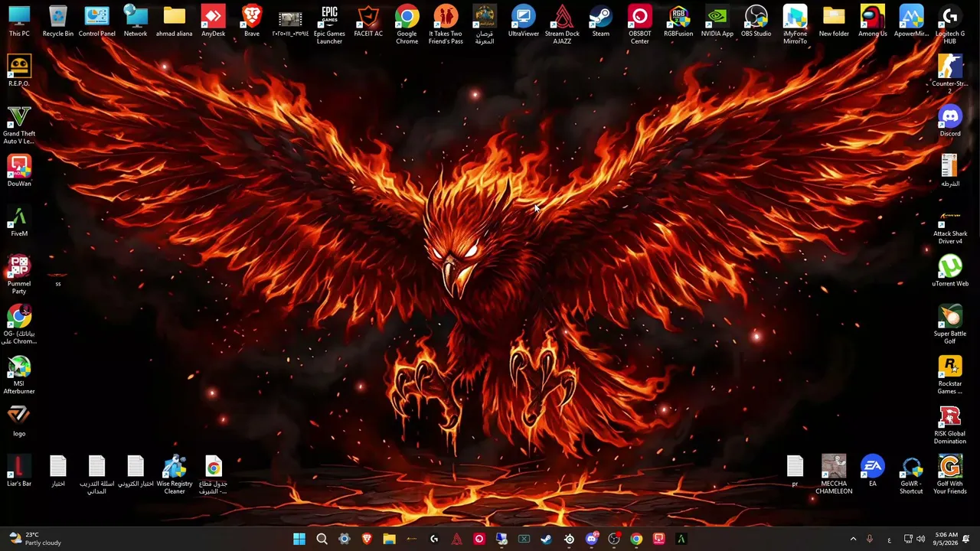Switch to OBS Studio in the taskbar
Viewport: 980px width, 551px height.
coord(613,540)
